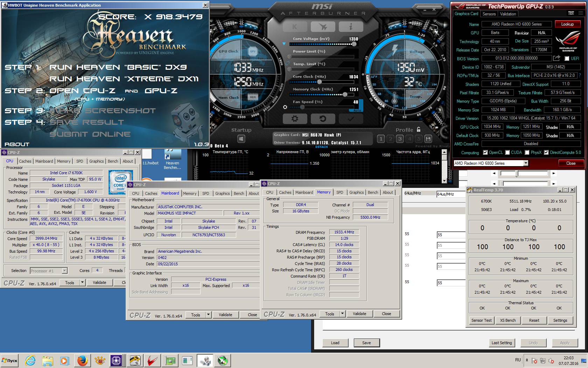Switch to the Validation tab in GPU-Z
This screenshot has width=588, height=368.
(x=508, y=14)
